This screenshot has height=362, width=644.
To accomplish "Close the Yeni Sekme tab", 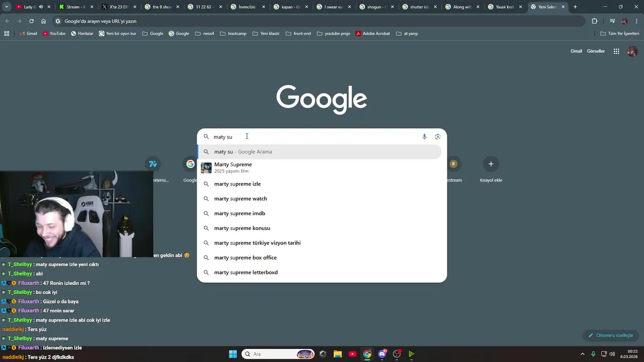I will point(563,7).
